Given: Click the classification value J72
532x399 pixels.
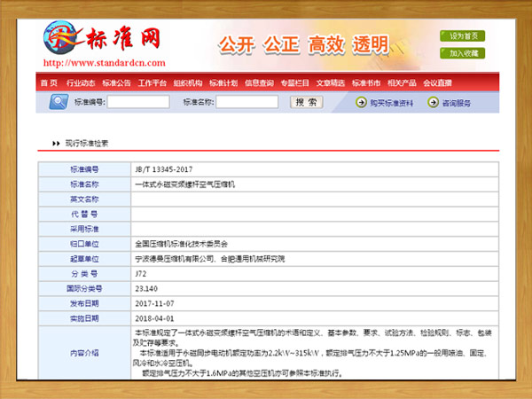Looking at the screenshot, I should pos(141,274).
